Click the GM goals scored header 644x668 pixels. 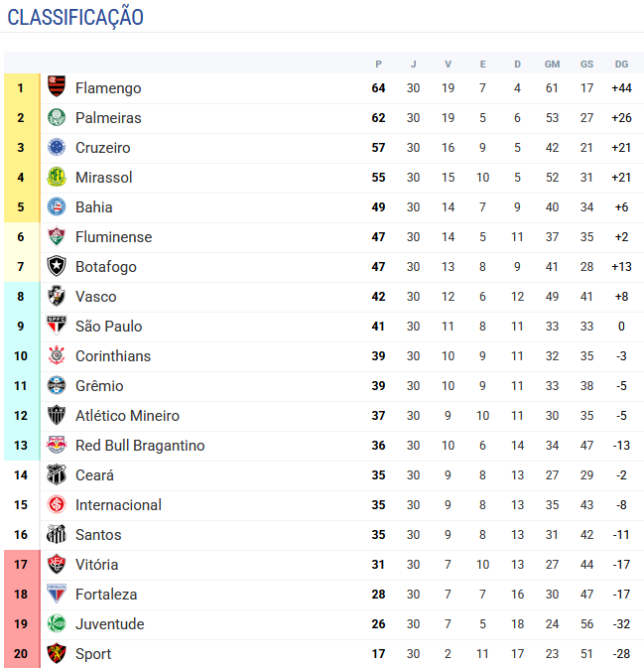tap(552, 64)
